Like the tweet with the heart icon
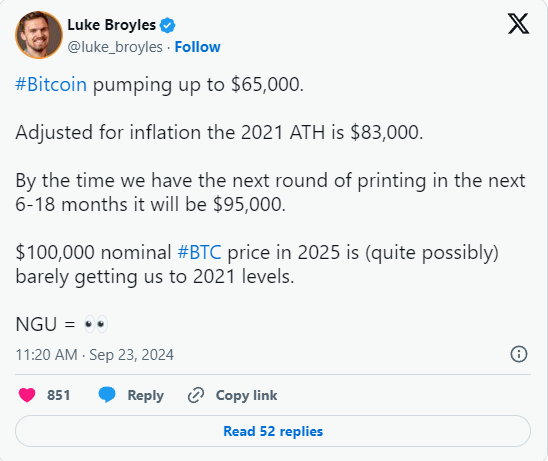 [x=27, y=395]
